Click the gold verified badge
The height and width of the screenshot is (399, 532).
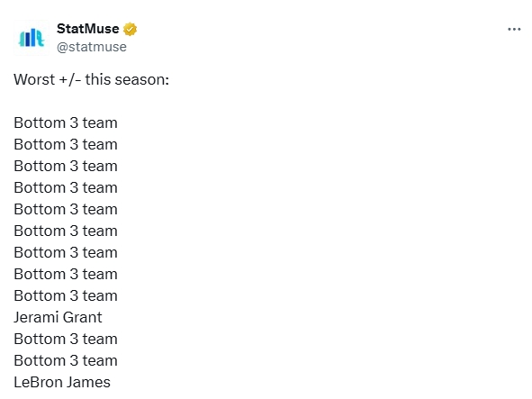tap(130, 29)
